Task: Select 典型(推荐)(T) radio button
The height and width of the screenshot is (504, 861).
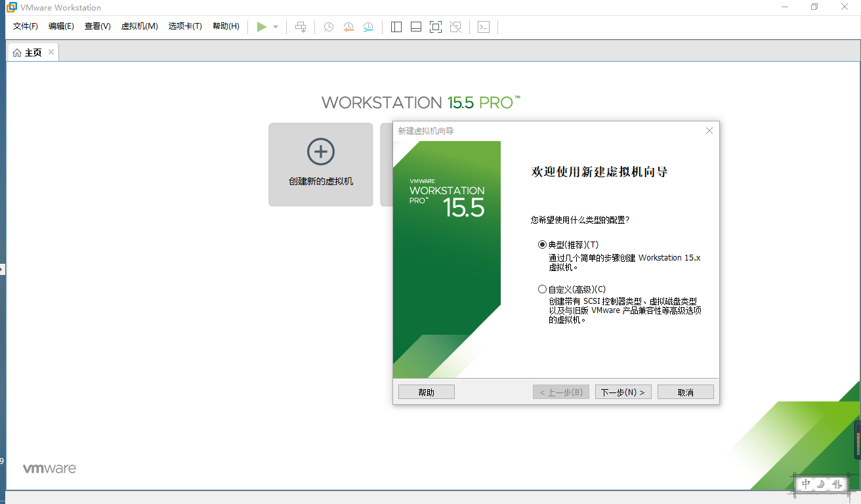Action: (x=542, y=244)
